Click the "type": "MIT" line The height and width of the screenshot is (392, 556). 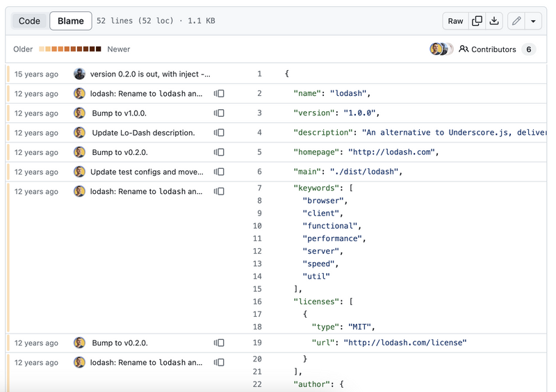click(343, 327)
